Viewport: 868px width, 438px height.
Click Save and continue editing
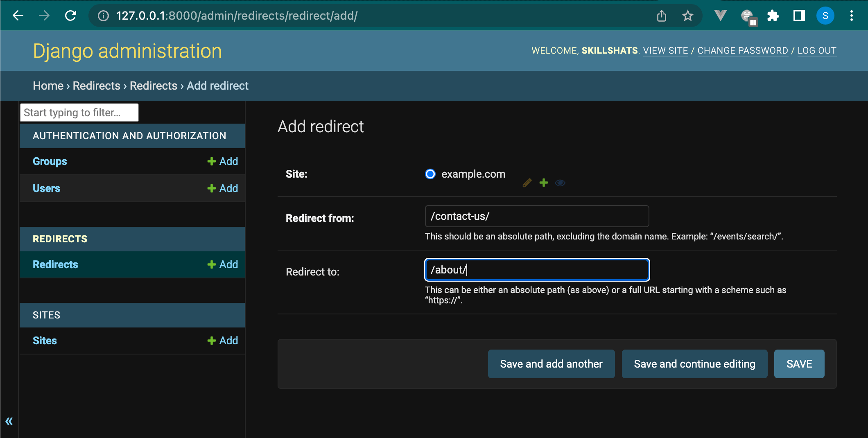coord(694,364)
